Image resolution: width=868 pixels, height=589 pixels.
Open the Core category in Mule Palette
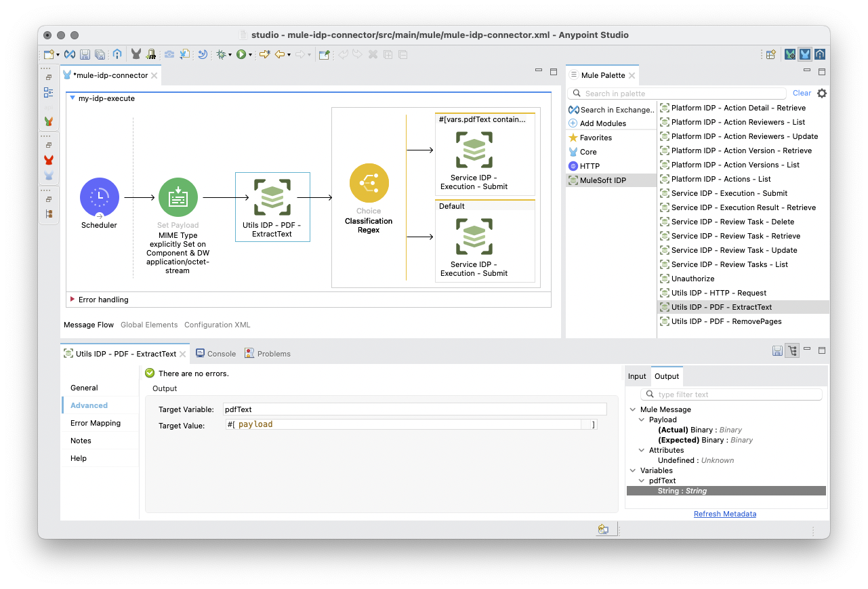tap(587, 152)
